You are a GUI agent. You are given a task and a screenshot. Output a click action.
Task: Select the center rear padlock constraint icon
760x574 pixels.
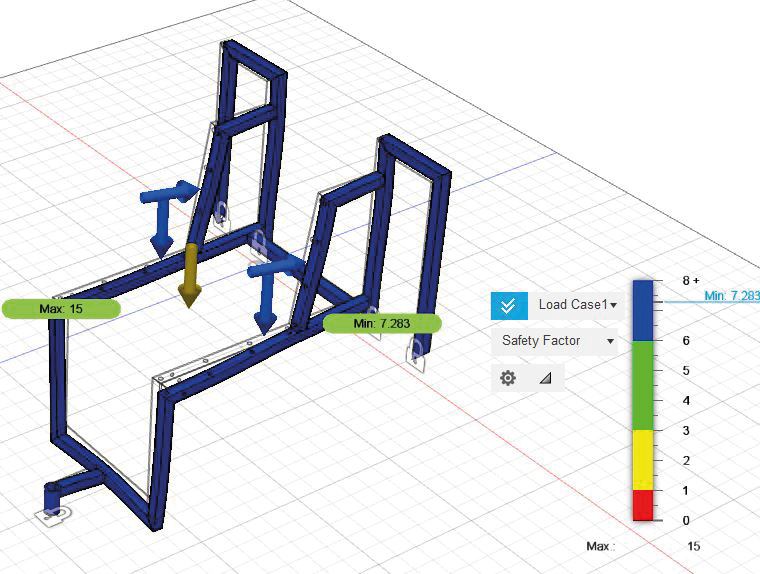point(259,243)
